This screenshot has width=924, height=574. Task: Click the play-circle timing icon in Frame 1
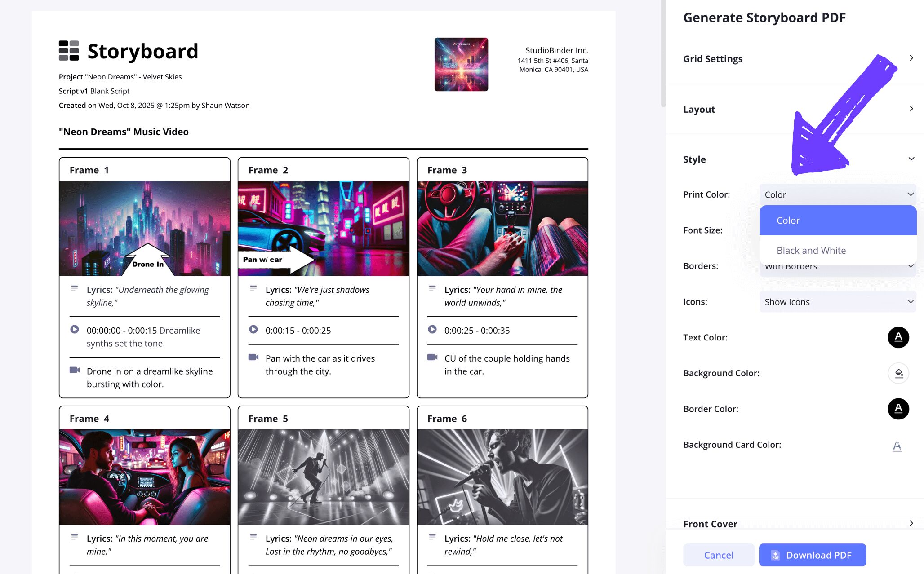(75, 329)
